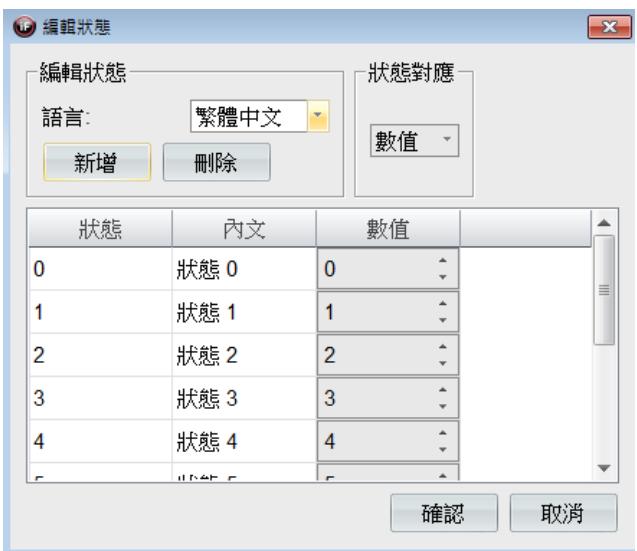Click scrollbar up arrow in state table
The width and height of the screenshot is (637, 551).
point(604,223)
